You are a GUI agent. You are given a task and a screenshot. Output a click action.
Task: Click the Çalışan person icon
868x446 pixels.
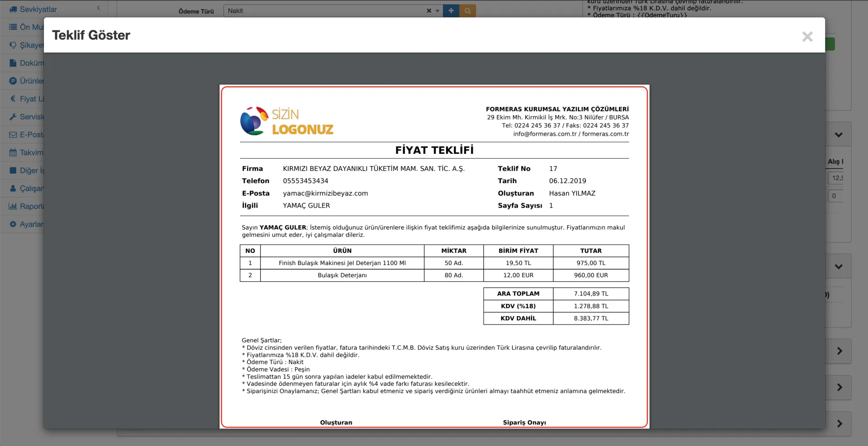(x=13, y=188)
